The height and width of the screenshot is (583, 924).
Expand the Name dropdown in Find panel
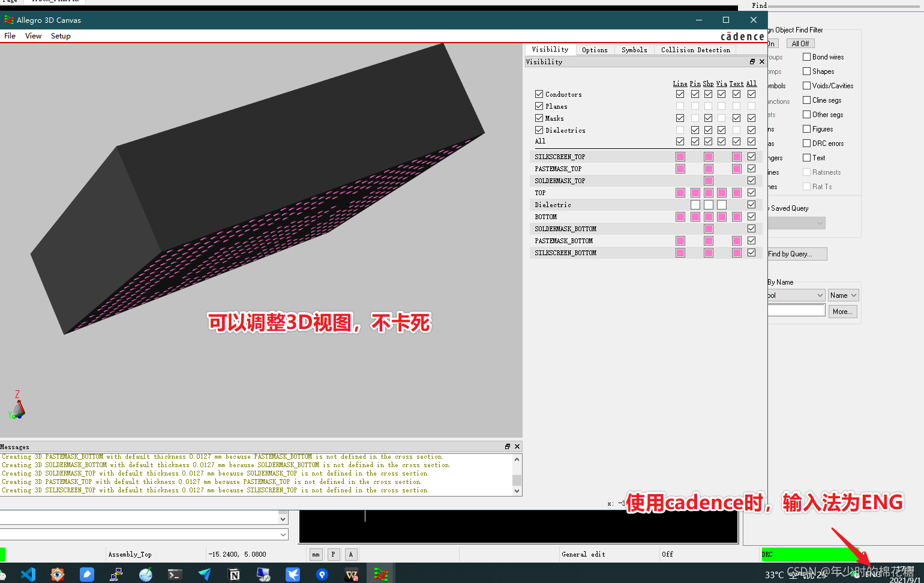(x=844, y=295)
